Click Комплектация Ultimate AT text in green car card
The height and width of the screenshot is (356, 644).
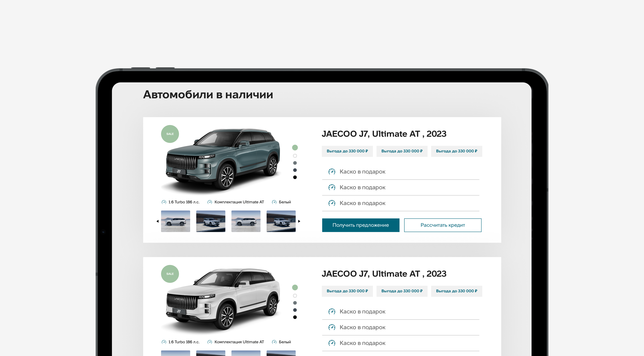tap(239, 202)
